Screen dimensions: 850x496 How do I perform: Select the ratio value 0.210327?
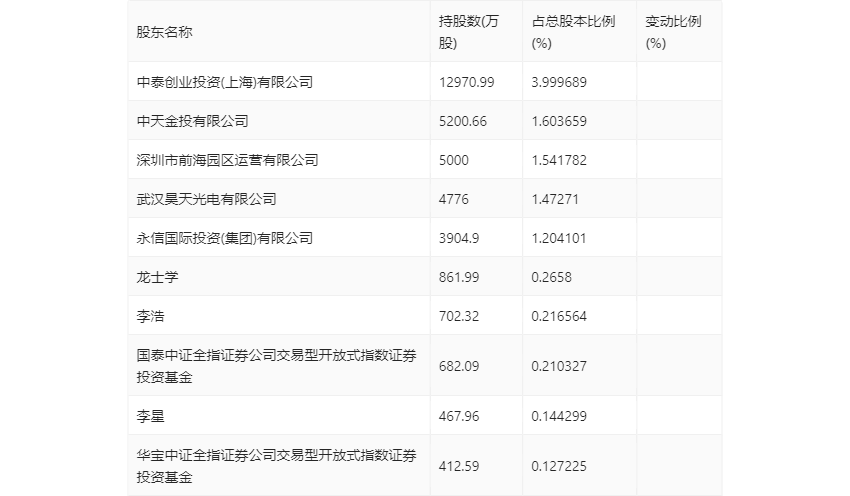(559, 366)
